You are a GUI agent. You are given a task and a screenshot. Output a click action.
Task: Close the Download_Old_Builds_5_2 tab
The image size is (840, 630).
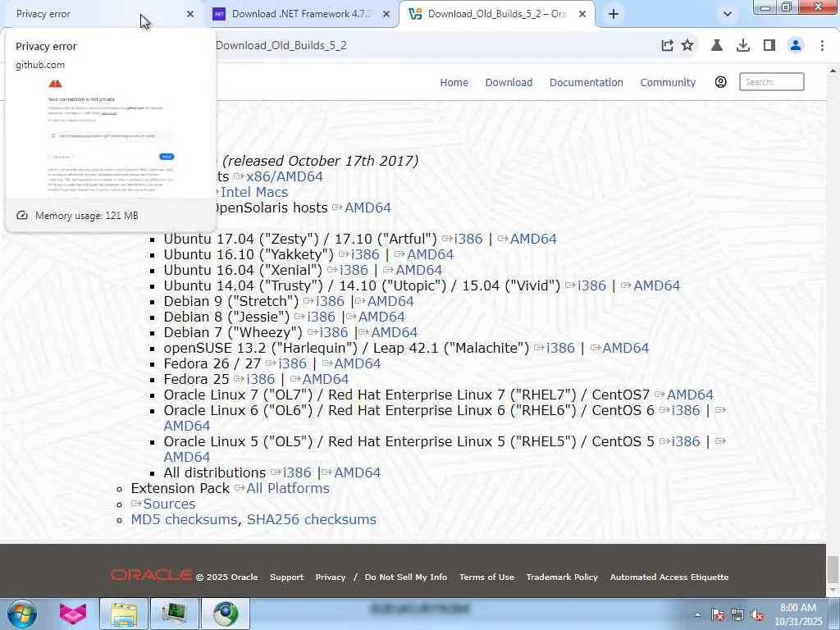[x=582, y=14]
